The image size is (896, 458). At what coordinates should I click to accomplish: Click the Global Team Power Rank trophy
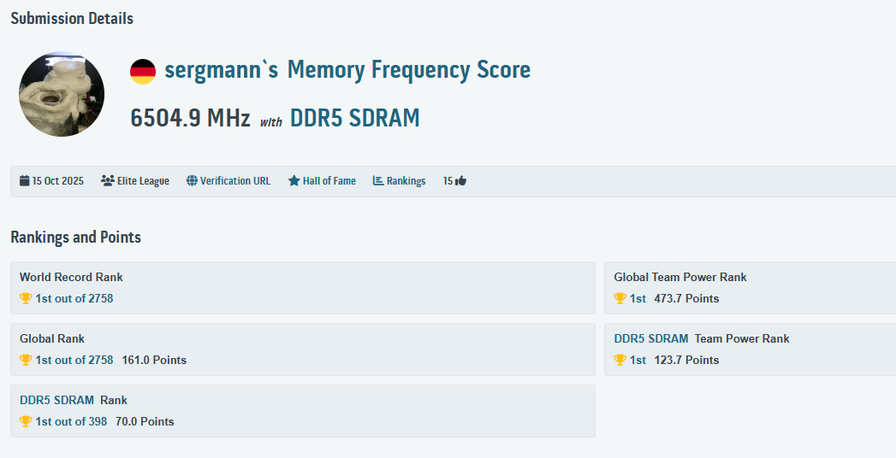[x=620, y=298]
